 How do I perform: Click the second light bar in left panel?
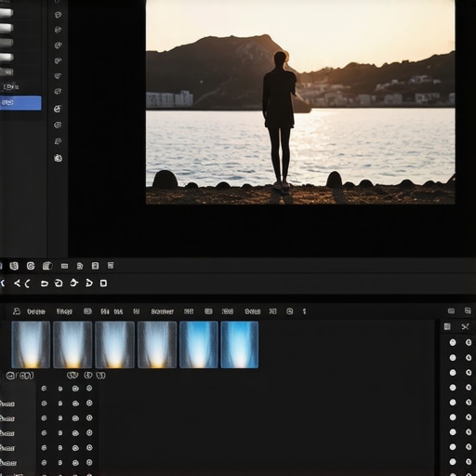(x=7, y=28)
